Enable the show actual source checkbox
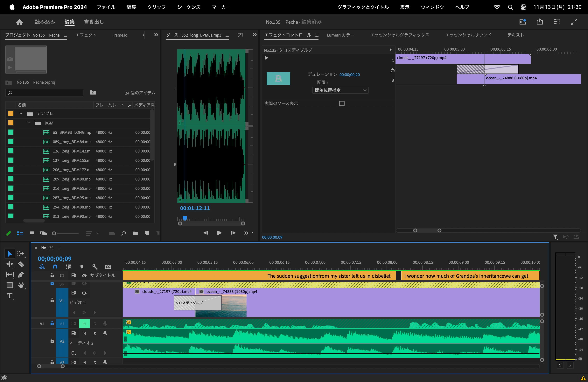588x382 pixels. tap(342, 103)
